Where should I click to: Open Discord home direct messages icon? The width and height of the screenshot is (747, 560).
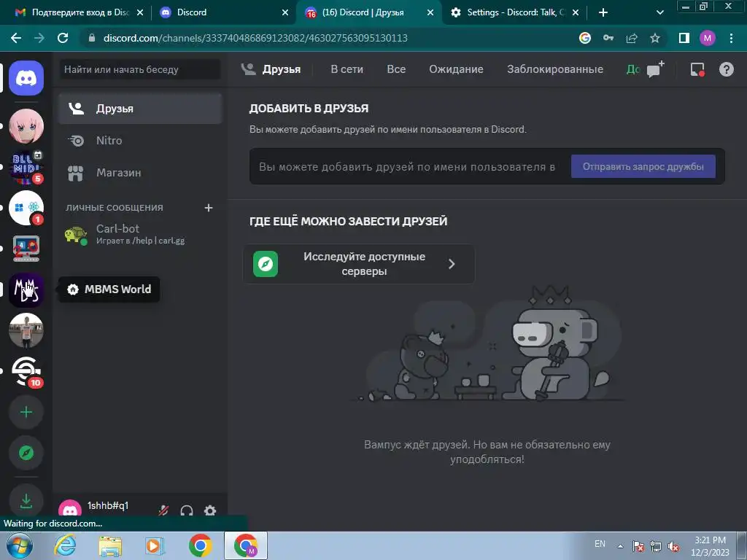(x=26, y=78)
